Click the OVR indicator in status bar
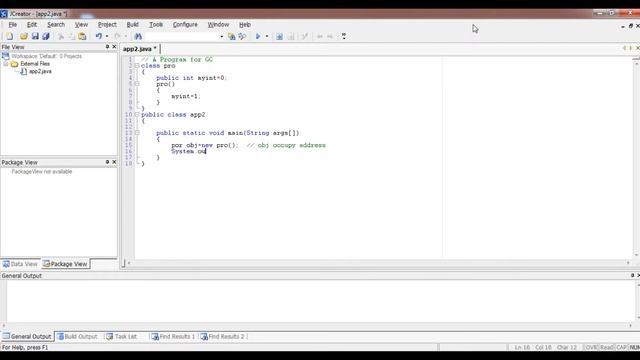 click(591, 347)
